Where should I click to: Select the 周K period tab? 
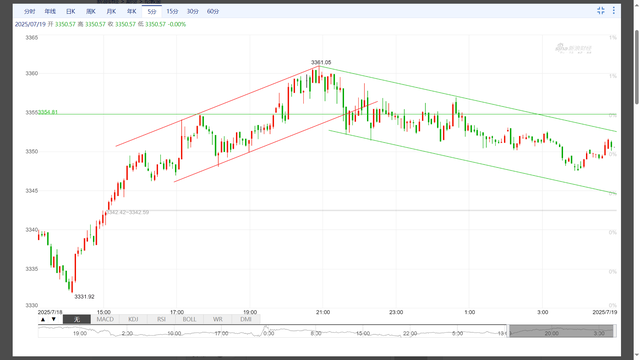[91, 11]
